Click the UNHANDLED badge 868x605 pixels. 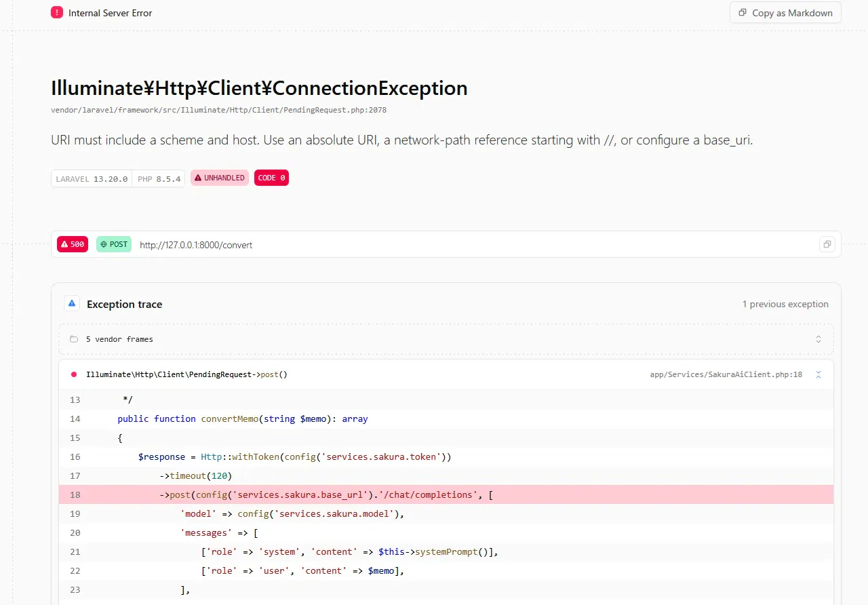point(220,178)
